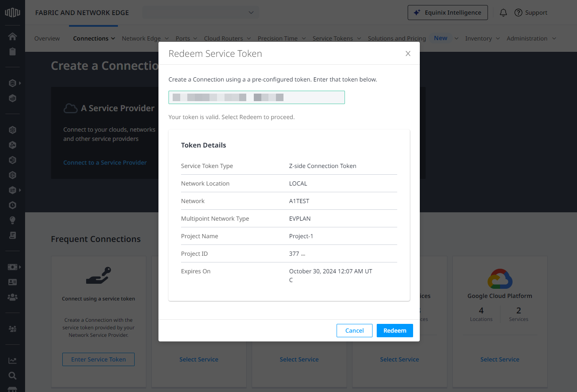Click the ID card icon in sidebar
Viewport: 577px width, 392px height.
click(13, 282)
